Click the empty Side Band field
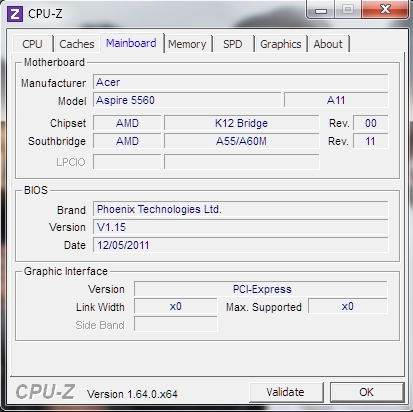This screenshot has width=413, height=412. 176,324
